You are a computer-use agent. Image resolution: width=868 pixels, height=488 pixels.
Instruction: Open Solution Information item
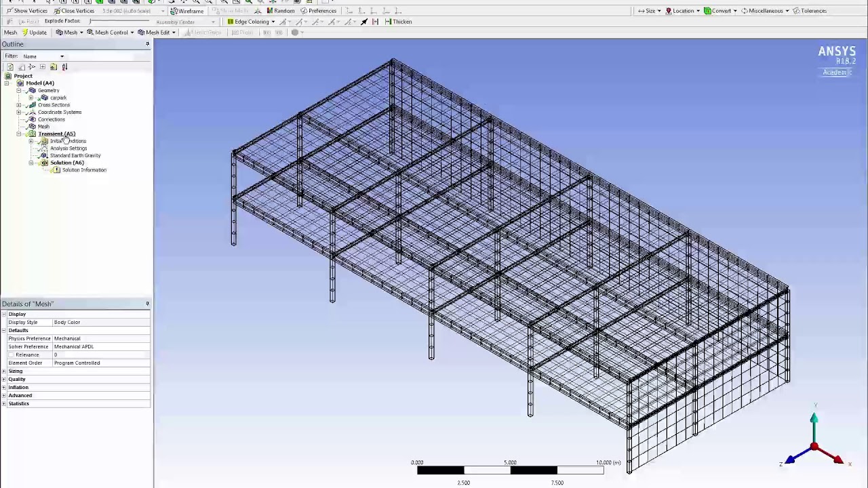pos(84,170)
